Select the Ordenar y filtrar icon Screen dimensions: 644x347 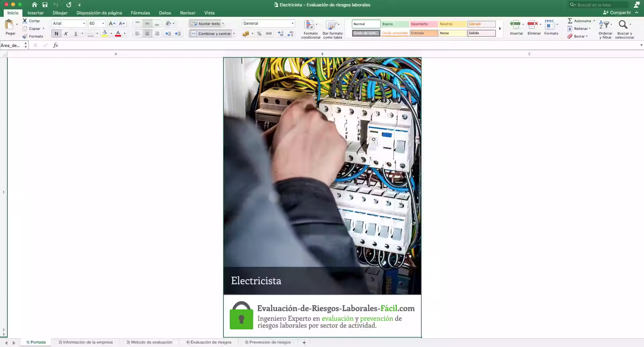pos(605,29)
